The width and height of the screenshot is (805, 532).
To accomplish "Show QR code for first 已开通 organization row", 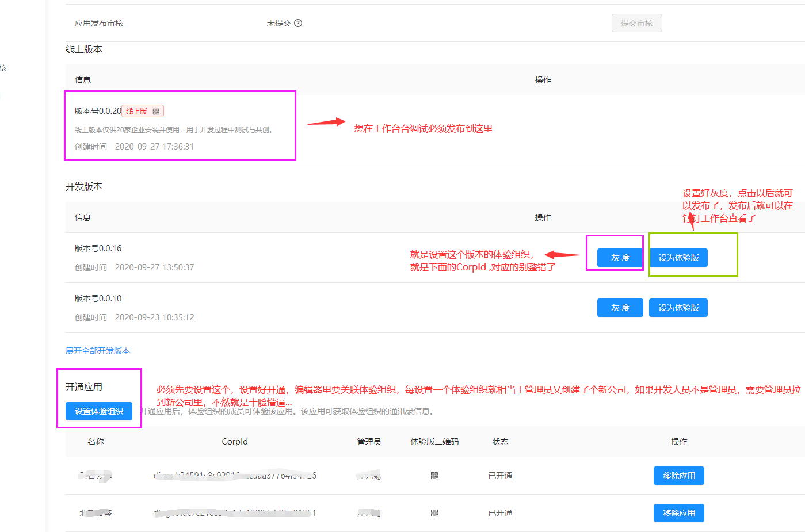I will click(434, 476).
